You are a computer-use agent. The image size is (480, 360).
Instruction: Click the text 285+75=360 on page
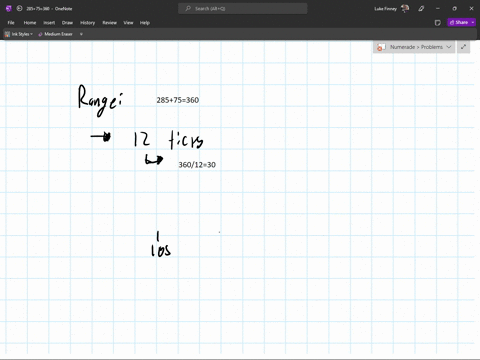pyautogui.click(x=178, y=100)
